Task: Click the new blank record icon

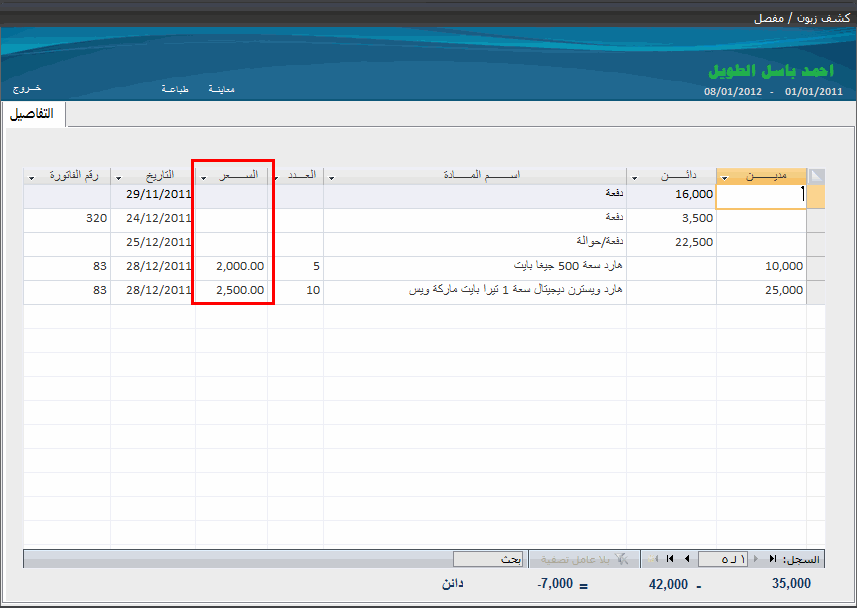Action: pos(653,559)
